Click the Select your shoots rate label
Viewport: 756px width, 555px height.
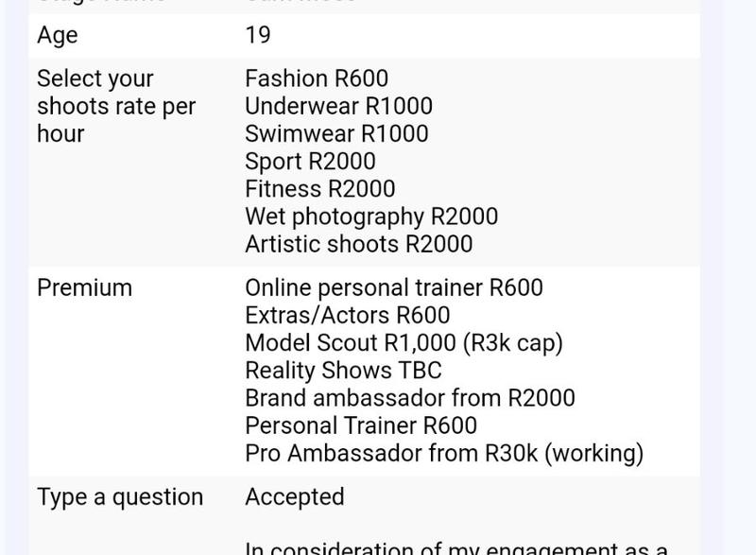(x=116, y=106)
